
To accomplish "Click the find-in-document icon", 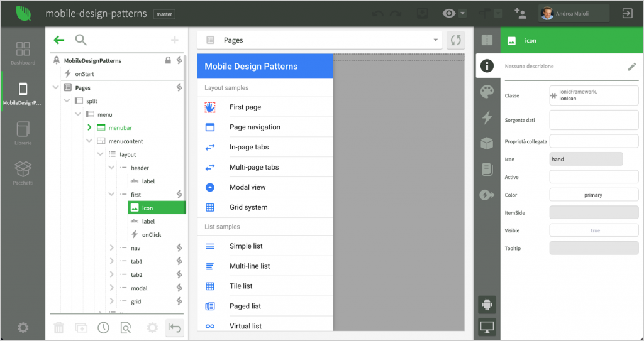I will pos(126,327).
